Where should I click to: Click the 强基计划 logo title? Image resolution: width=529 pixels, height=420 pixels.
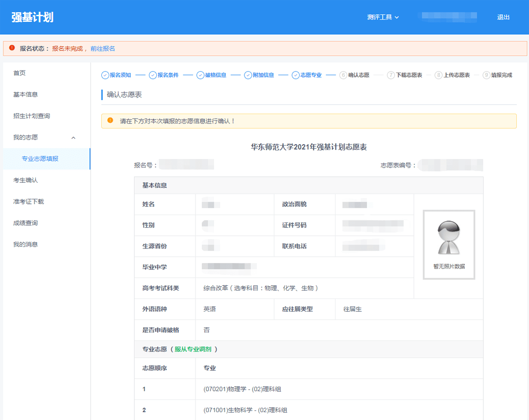pos(32,17)
